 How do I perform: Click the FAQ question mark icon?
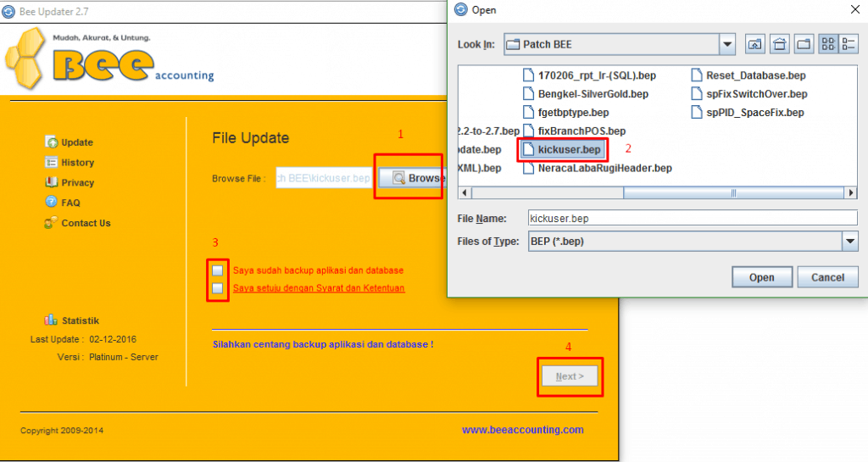52,202
